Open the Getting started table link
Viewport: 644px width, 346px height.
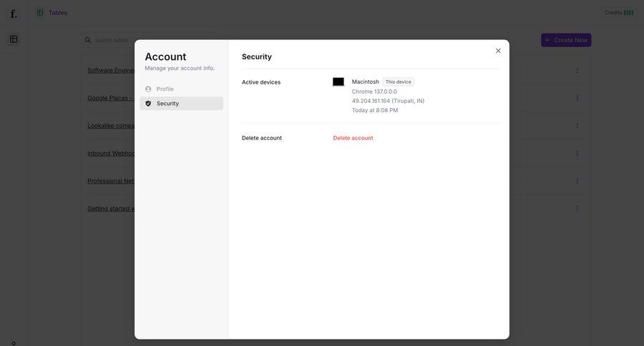[111, 209]
